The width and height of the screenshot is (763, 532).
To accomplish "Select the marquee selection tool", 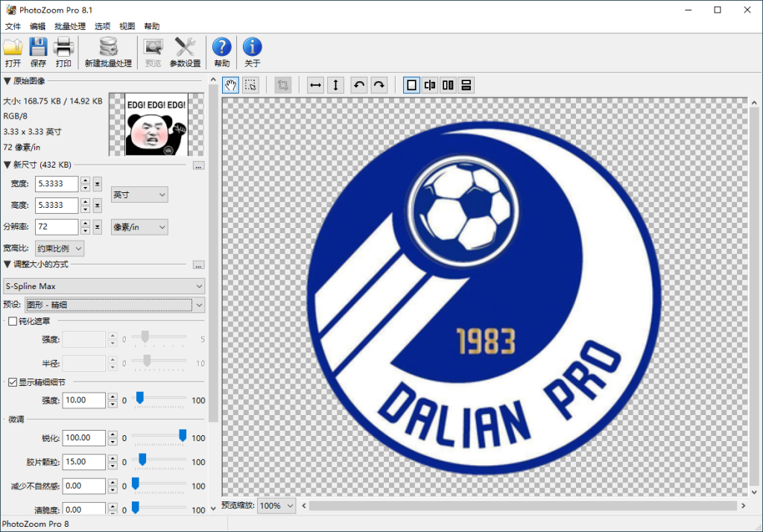I will [x=250, y=85].
